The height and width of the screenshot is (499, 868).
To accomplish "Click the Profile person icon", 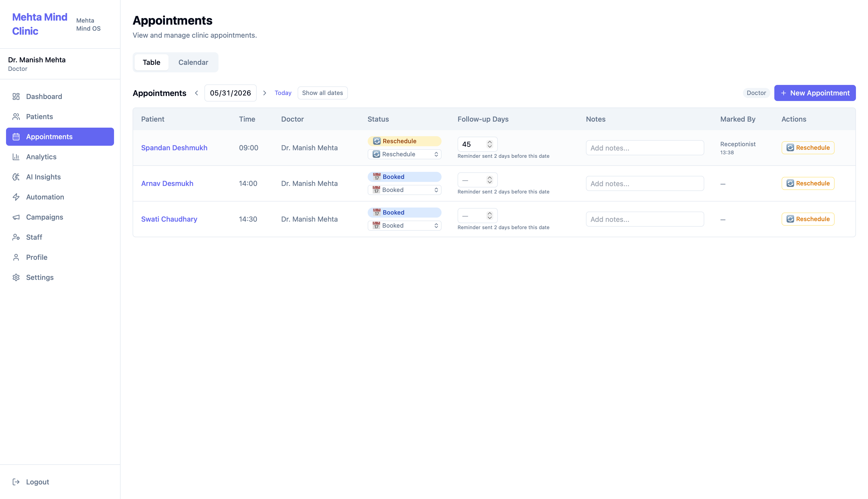I will click(x=16, y=257).
